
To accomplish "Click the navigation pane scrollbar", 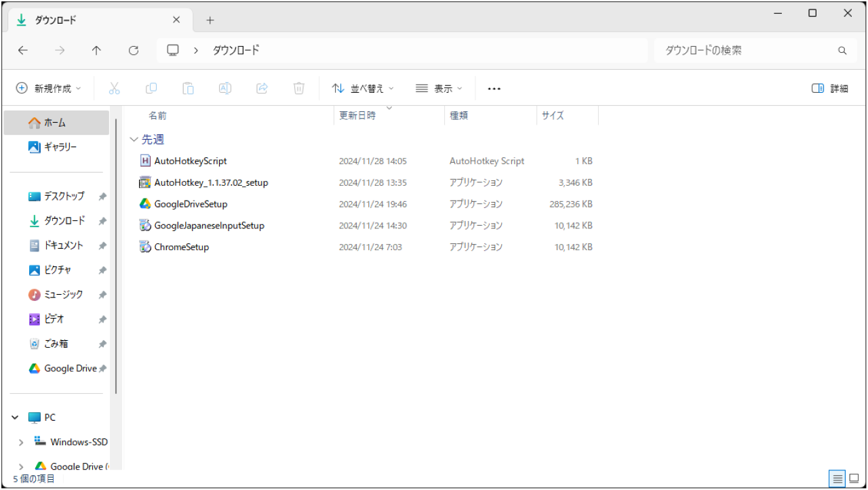I will click(116, 256).
